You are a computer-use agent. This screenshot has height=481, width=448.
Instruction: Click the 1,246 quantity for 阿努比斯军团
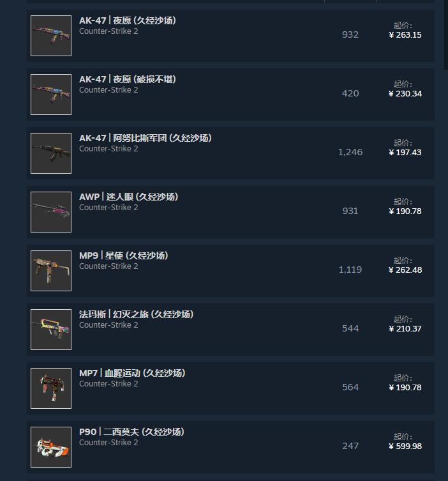(x=350, y=152)
